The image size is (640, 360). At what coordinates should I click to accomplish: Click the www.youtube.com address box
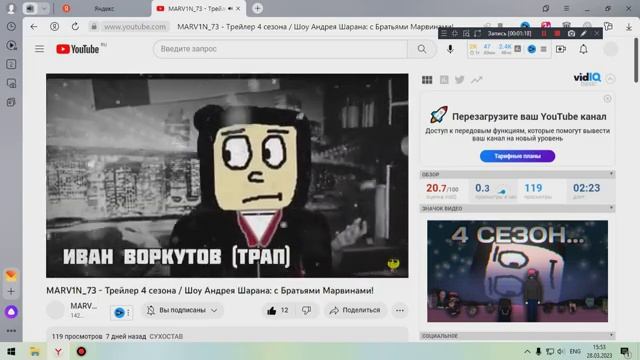click(135, 27)
